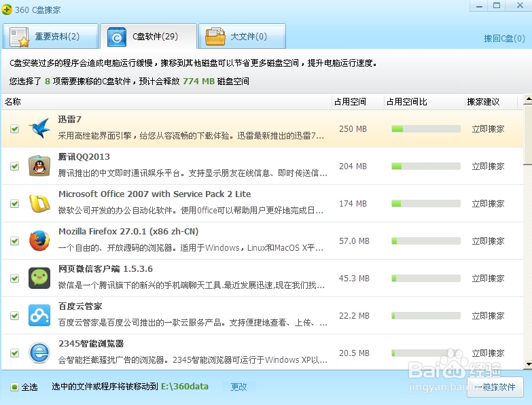The width and height of the screenshot is (532, 405).
Task: Click the E:\360data destination path
Action: point(185,387)
